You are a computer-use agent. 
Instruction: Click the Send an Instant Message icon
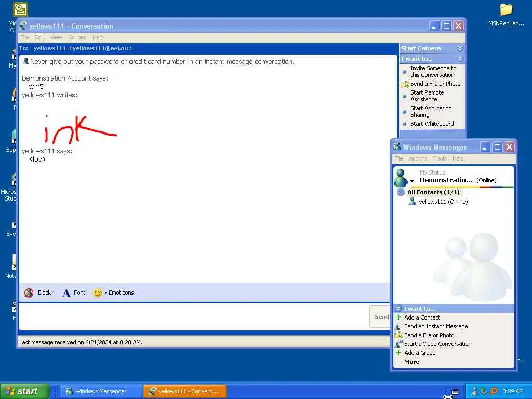pyautogui.click(x=398, y=326)
